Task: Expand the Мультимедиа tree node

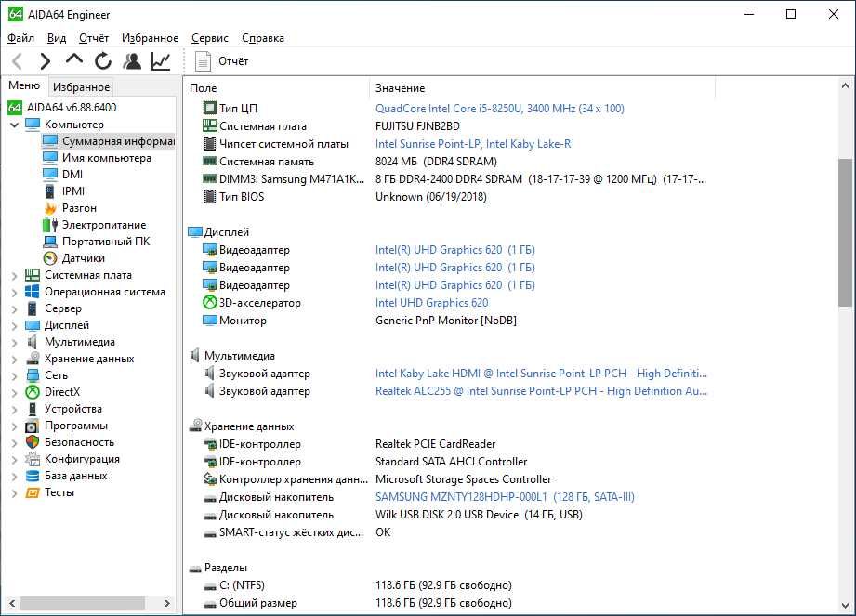Action: 15,343
